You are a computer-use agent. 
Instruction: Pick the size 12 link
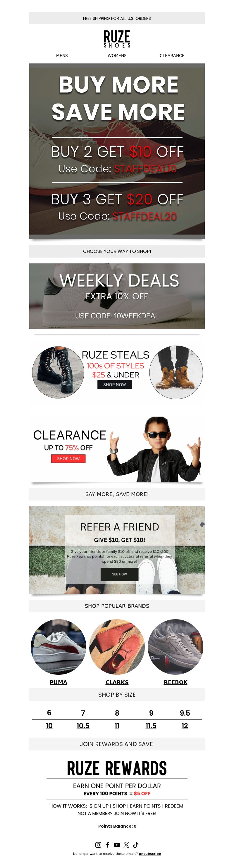coord(185,725)
